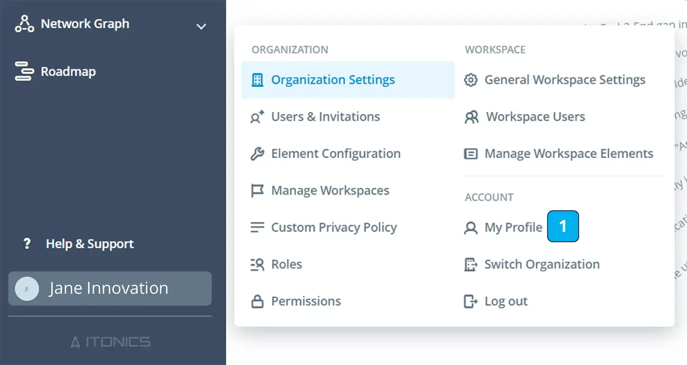Click the Element Configuration wrench icon

tap(257, 154)
